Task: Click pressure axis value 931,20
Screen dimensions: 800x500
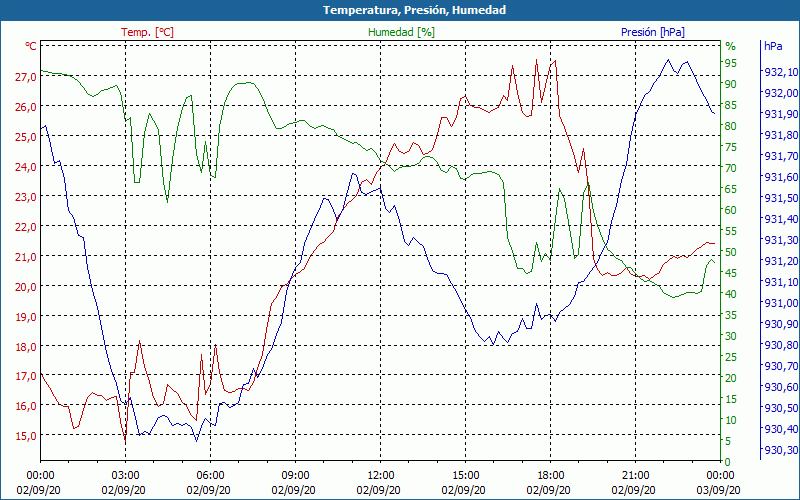Action: click(781, 261)
